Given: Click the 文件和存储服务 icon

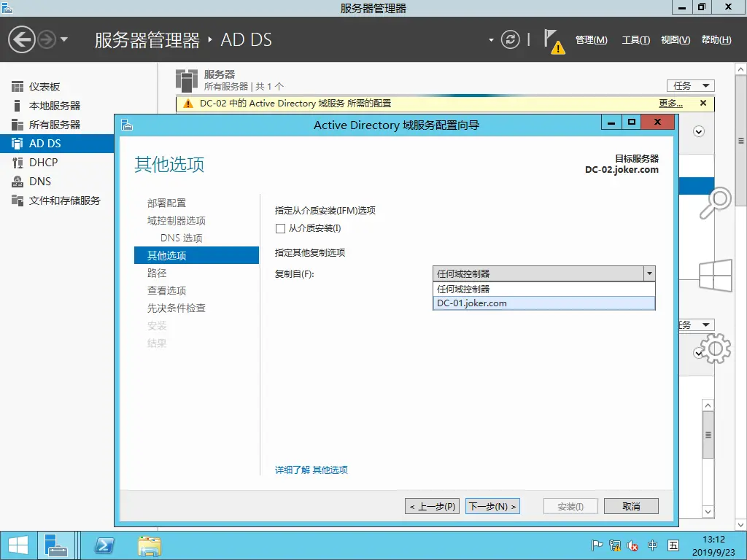Looking at the screenshot, I should click(x=18, y=201).
